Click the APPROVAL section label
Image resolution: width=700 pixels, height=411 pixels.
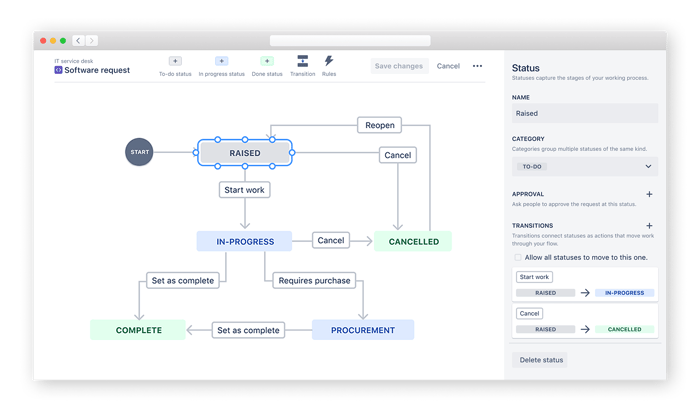tap(528, 194)
